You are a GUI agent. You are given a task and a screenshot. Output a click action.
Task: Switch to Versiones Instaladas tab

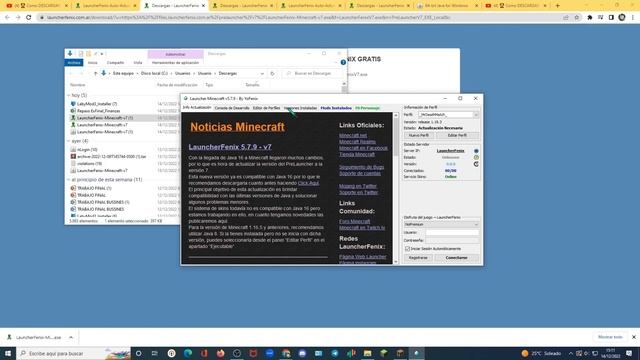(x=300, y=108)
